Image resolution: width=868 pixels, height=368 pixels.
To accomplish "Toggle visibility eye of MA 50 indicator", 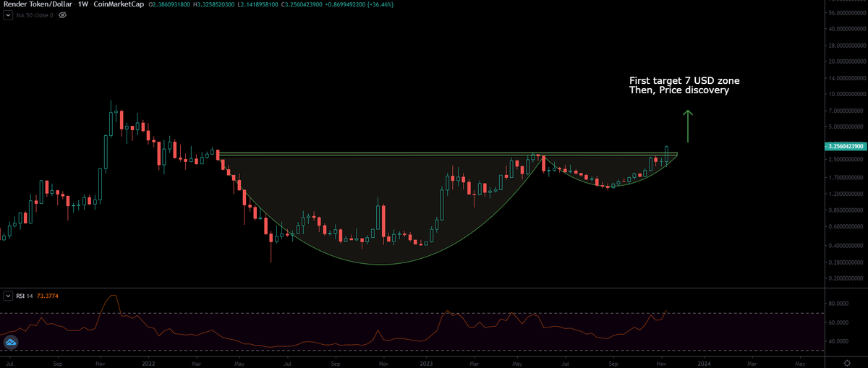I will 62,14.
